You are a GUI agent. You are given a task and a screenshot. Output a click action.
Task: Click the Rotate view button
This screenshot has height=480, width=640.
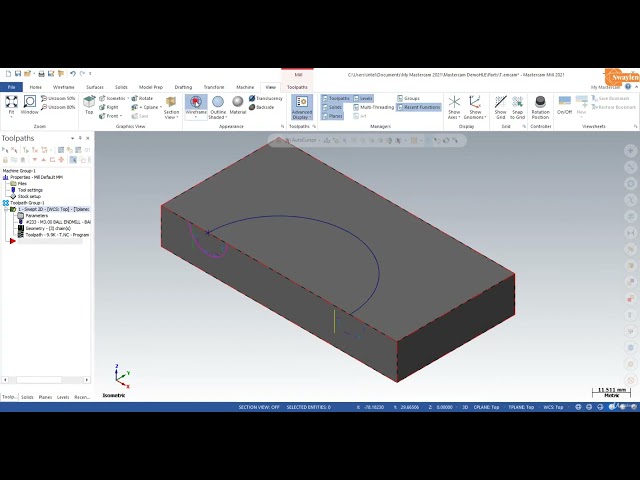142,98
